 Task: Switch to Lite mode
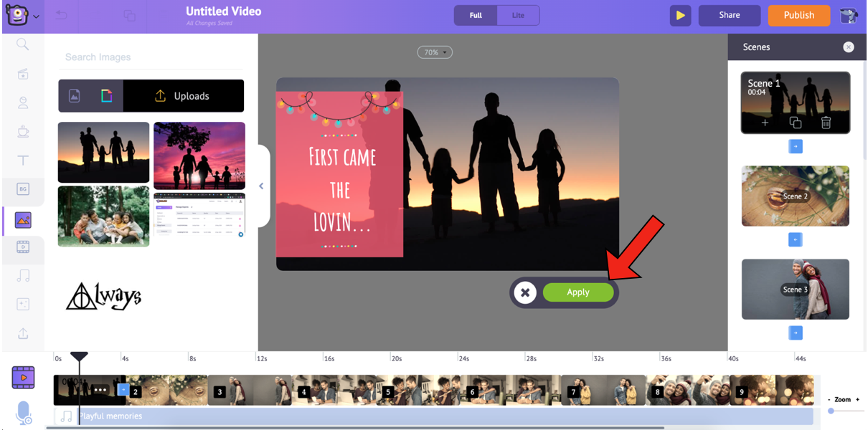coord(518,15)
